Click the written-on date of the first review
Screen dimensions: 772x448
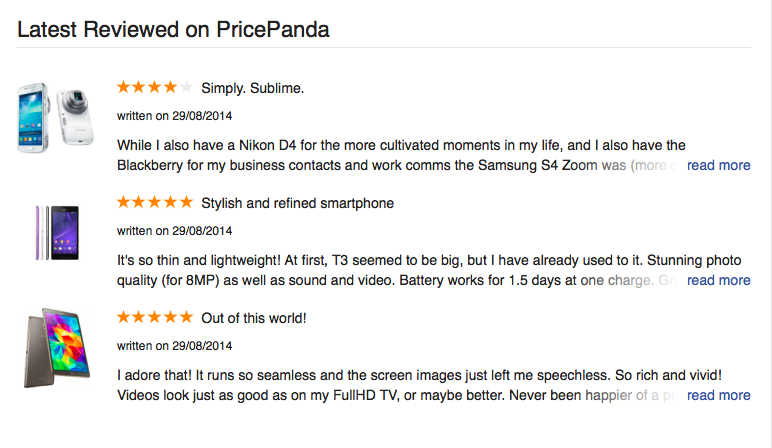(174, 116)
